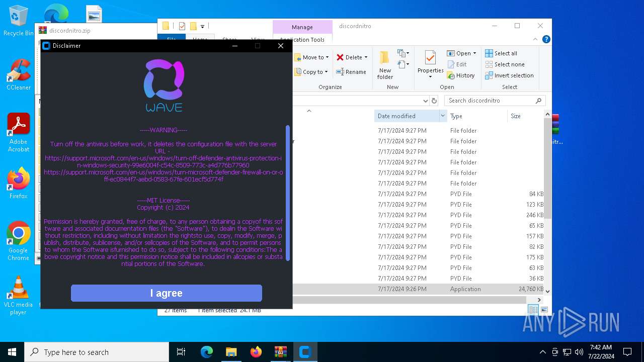Click the taskbar search box
Viewport: 644px width, 362px height.
(x=97, y=352)
